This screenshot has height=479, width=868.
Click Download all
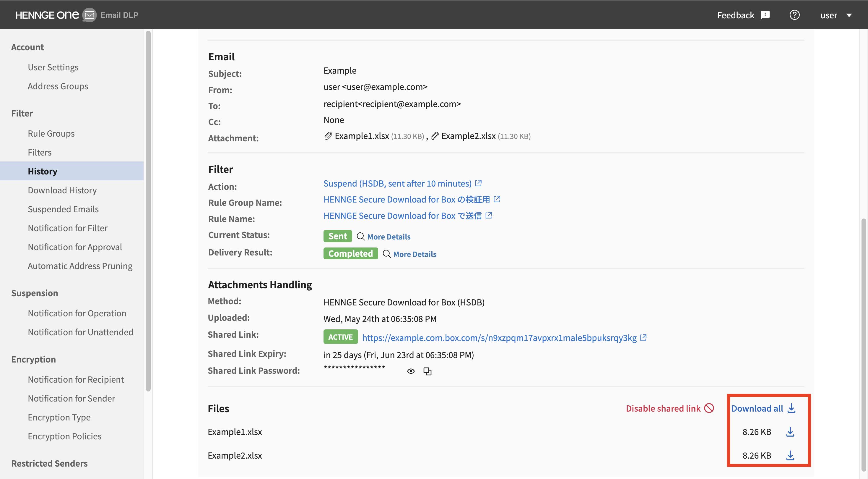coord(757,408)
